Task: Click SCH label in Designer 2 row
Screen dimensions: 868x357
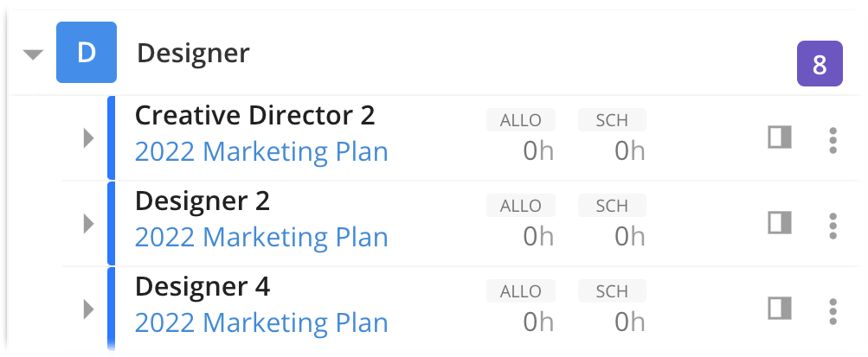Action: coord(612,206)
